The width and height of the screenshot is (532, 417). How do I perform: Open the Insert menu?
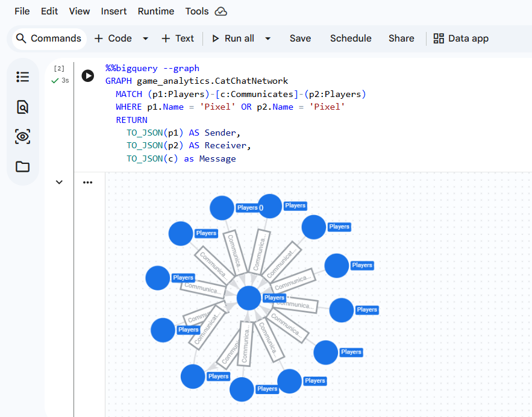point(114,11)
